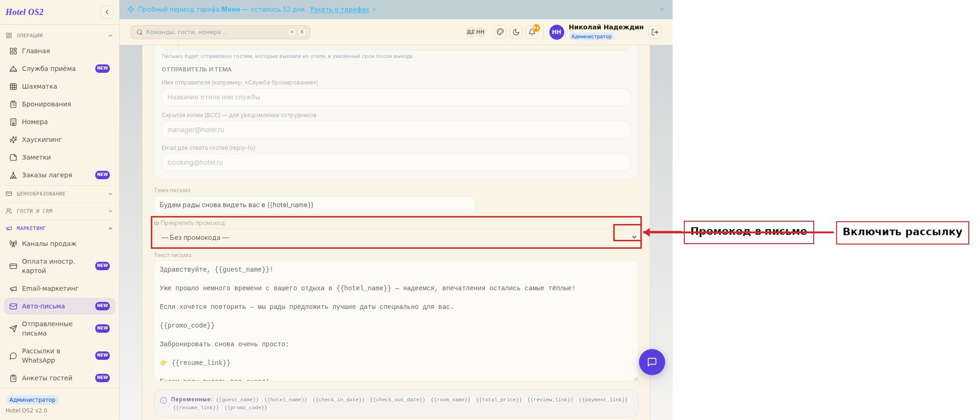
Task: Collapse the sidebar with the chevron button
Action: pyautogui.click(x=107, y=12)
